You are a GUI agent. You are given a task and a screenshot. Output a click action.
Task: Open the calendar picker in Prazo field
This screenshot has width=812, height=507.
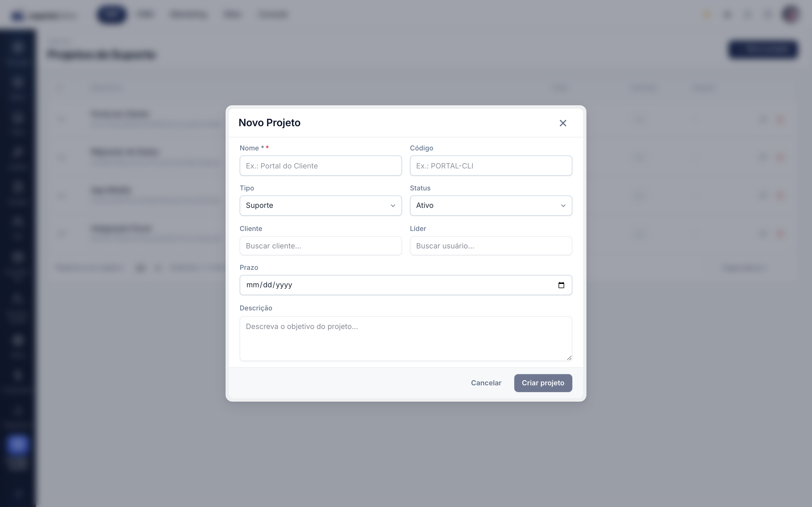click(561, 285)
